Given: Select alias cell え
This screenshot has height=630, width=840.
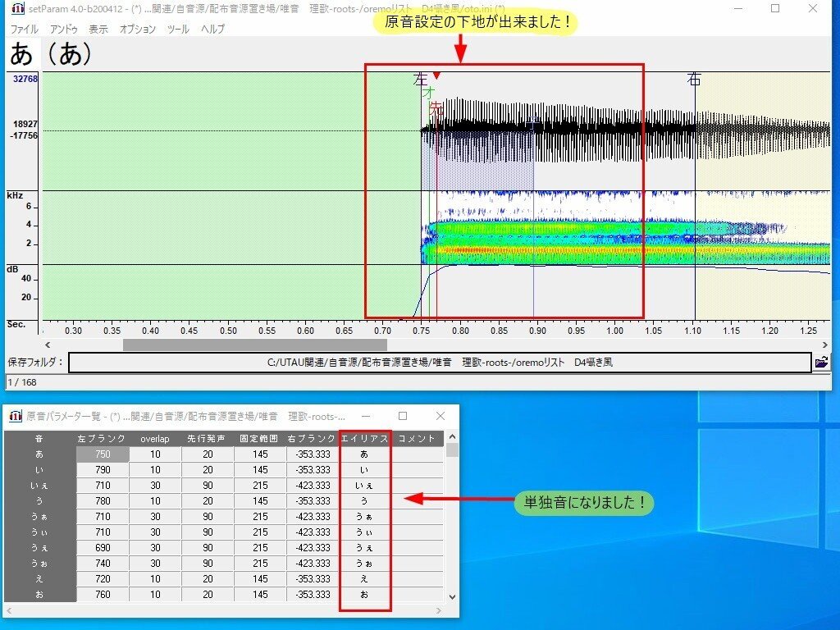Looking at the screenshot, I should coord(365,578).
